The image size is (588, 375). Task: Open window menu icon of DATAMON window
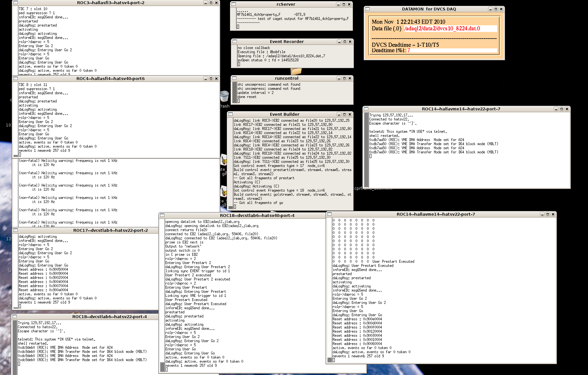[367, 9]
